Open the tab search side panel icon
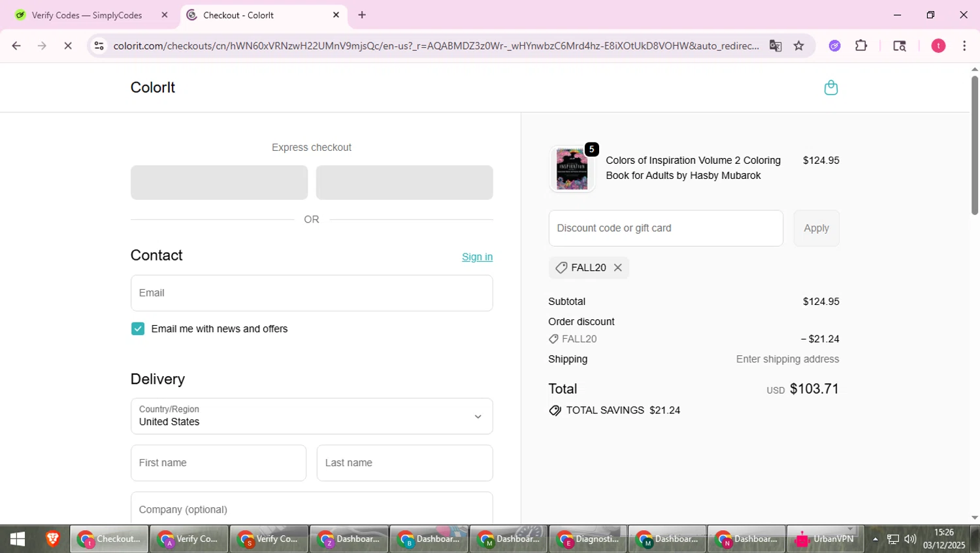Viewport: 980px width, 553px height. [900, 46]
